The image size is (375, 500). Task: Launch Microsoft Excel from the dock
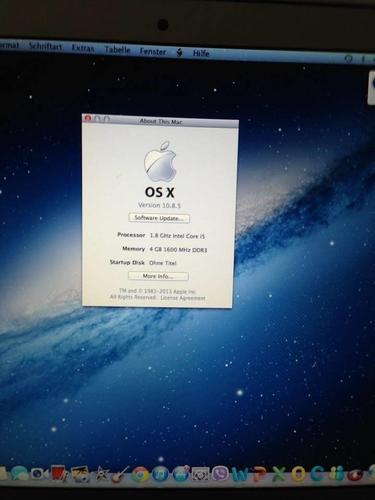click(x=279, y=474)
